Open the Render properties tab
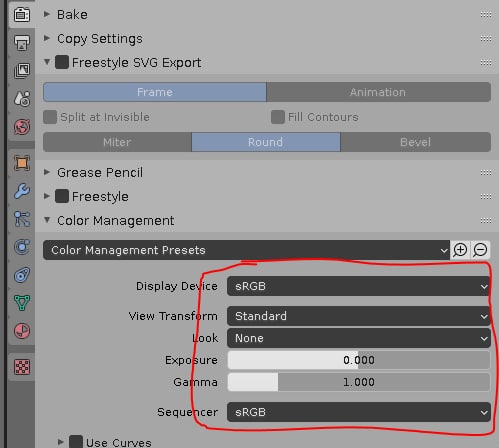Screen dimensions: 499x448 coord(22,15)
